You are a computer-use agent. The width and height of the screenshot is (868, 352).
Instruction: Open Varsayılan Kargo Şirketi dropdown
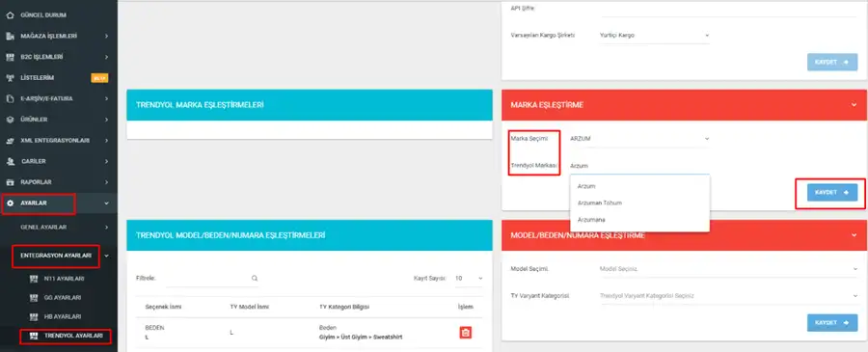click(654, 35)
